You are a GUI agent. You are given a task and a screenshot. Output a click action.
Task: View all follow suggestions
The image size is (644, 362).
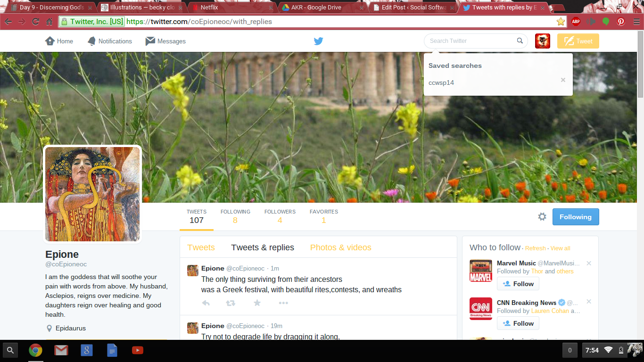coord(560,248)
